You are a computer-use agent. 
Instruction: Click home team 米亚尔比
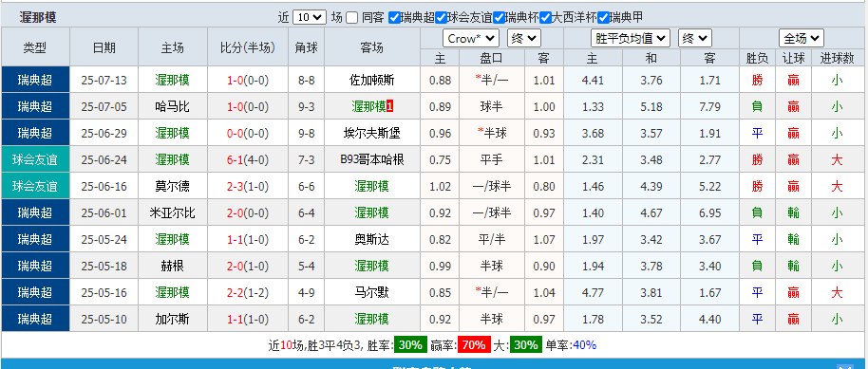(x=172, y=213)
